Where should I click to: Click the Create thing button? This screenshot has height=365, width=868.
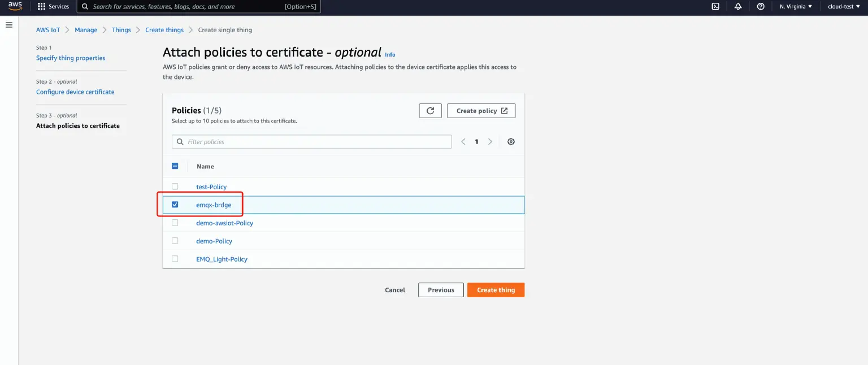pyautogui.click(x=496, y=289)
